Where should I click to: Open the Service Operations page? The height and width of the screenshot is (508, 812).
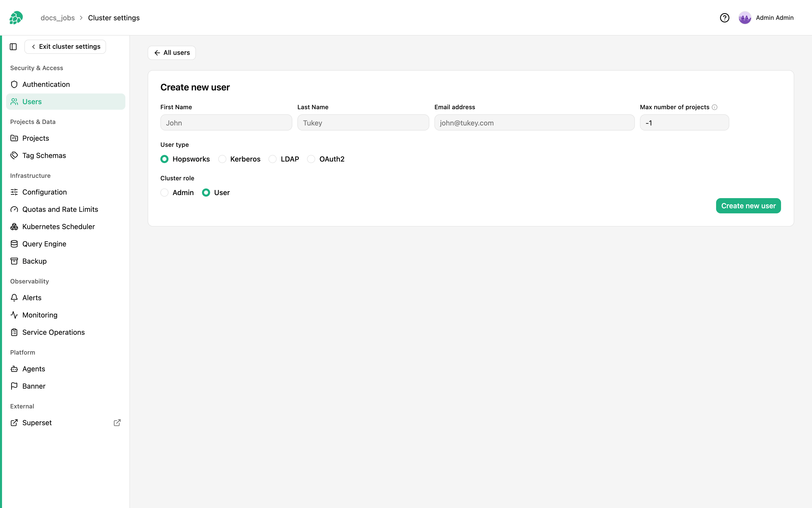(x=66, y=332)
